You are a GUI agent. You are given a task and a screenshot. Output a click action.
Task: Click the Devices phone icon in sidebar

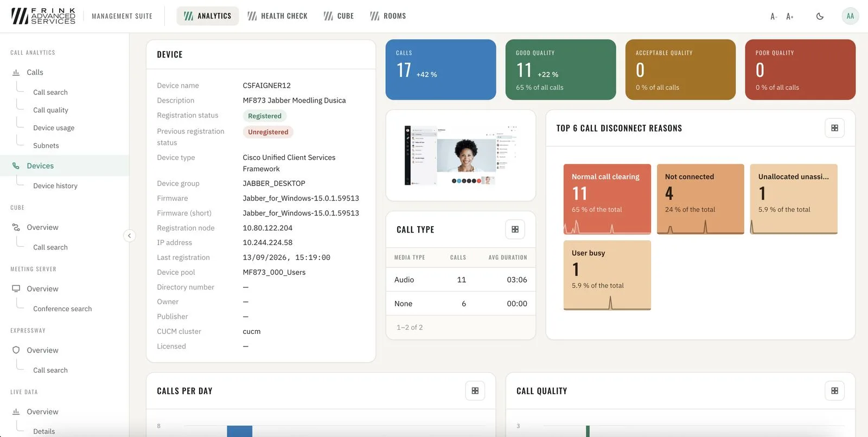(16, 166)
